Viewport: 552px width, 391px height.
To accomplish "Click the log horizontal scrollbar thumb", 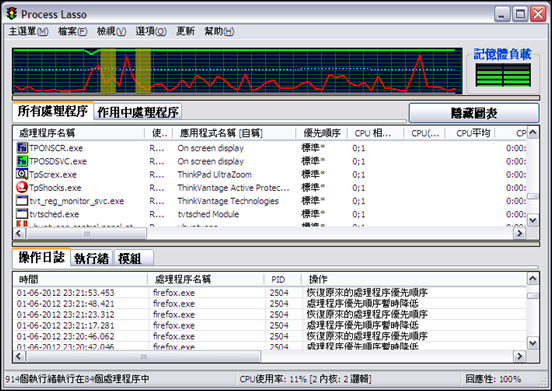I will pos(144,357).
